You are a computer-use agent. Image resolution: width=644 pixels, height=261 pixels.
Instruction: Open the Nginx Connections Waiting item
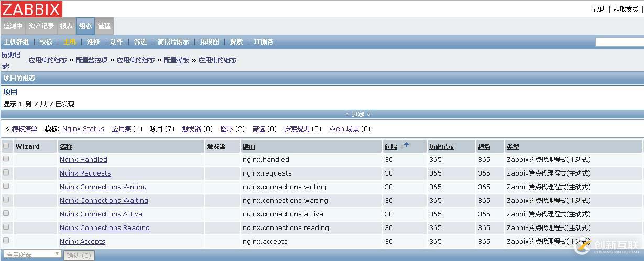click(104, 200)
